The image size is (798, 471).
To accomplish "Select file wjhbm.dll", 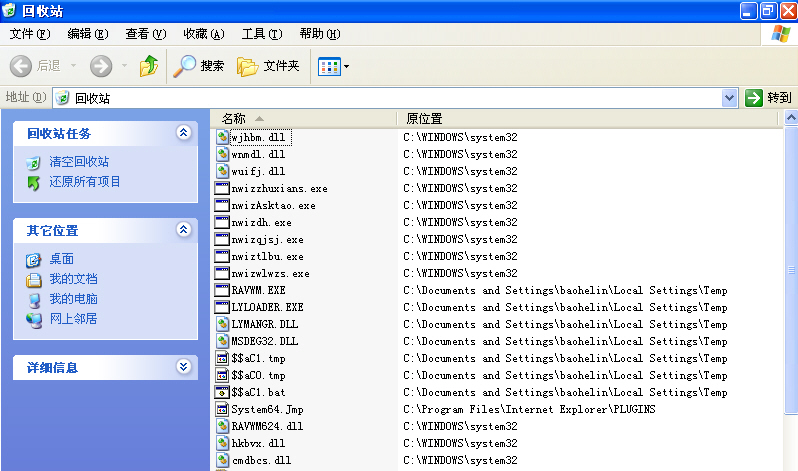I will (x=258, y=137).
